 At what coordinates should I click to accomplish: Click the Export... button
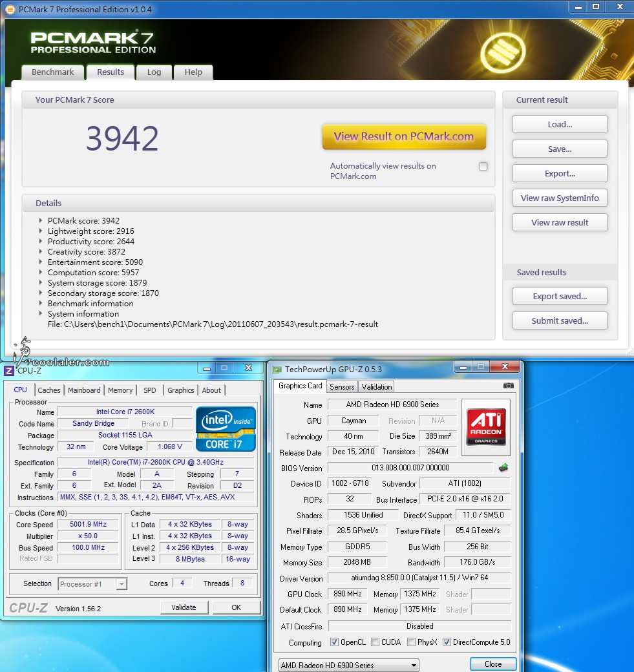560,173
